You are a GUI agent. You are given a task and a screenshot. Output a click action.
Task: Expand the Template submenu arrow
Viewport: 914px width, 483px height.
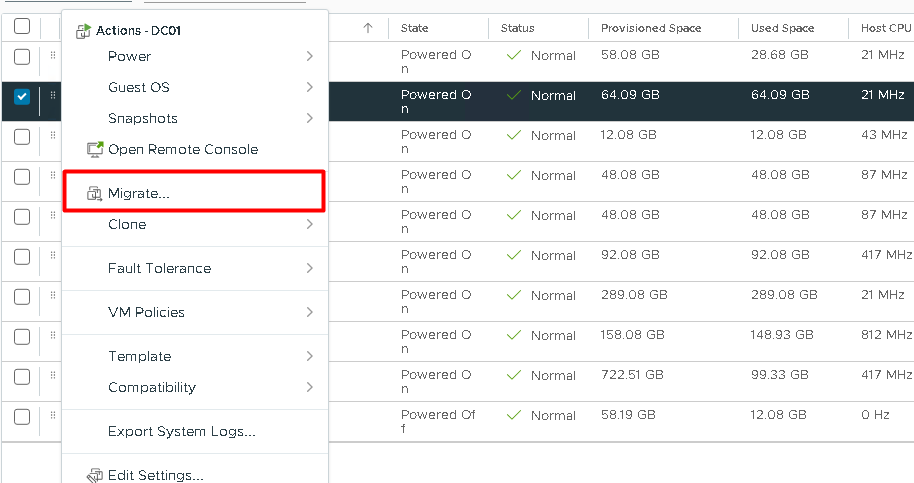(310, 357)
